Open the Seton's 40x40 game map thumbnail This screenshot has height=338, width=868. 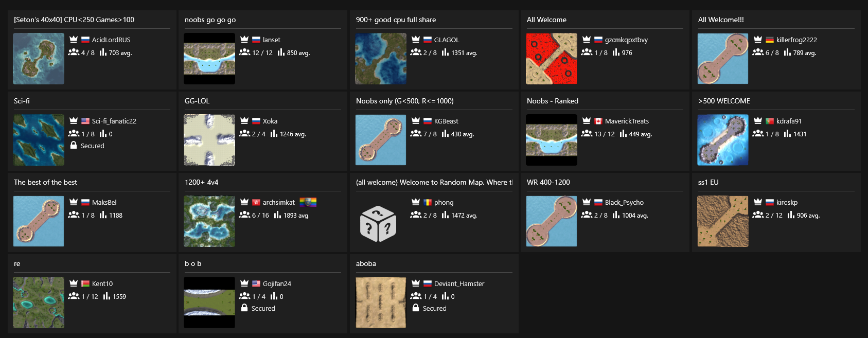[x=39, y=59]
